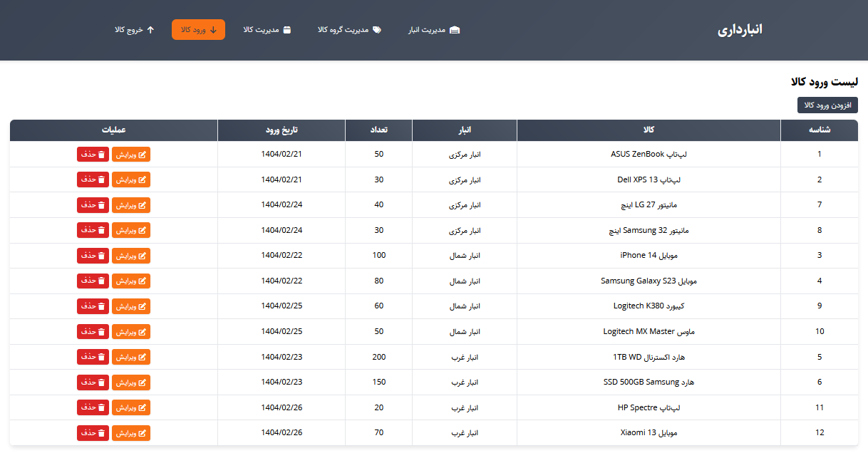Image resolution: width=868 pixels, height=453 pixels.
Task: Click the انبارداری site title
Action: coord(740,30)
